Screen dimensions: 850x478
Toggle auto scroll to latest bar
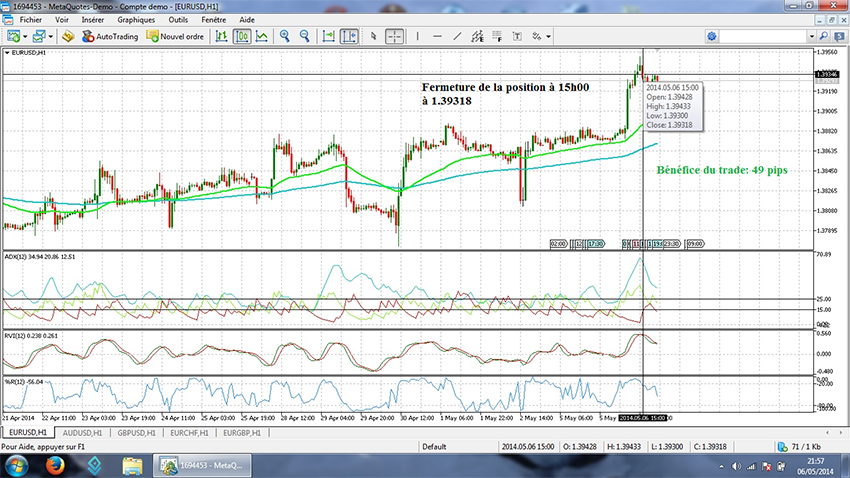coord(329,36)
